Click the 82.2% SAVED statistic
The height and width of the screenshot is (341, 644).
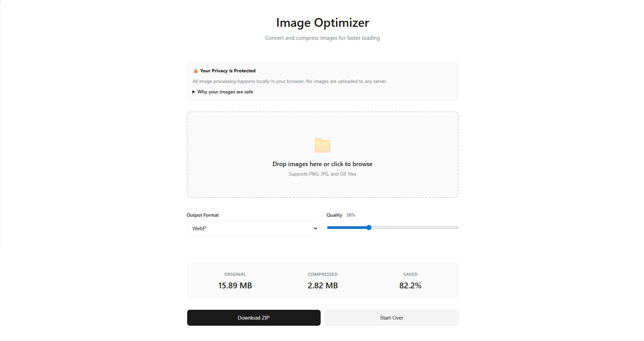pyautogui.click(x=410, y=285)
